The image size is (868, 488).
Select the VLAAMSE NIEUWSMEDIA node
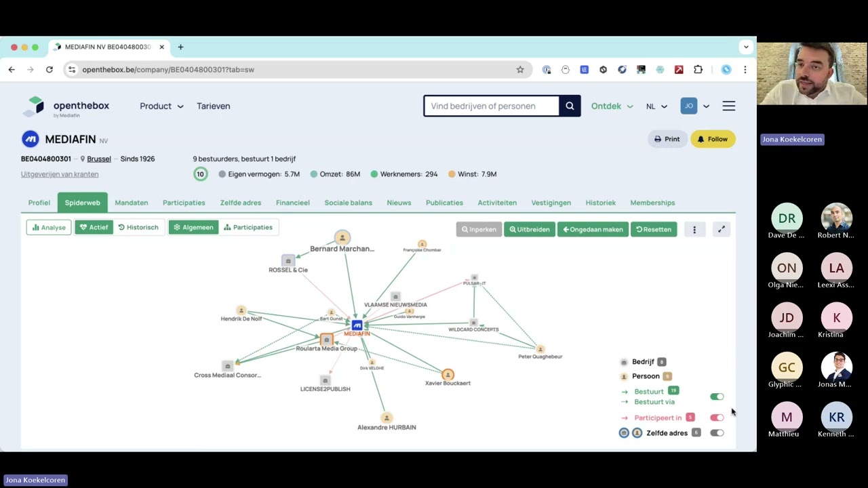coord(395,297)
